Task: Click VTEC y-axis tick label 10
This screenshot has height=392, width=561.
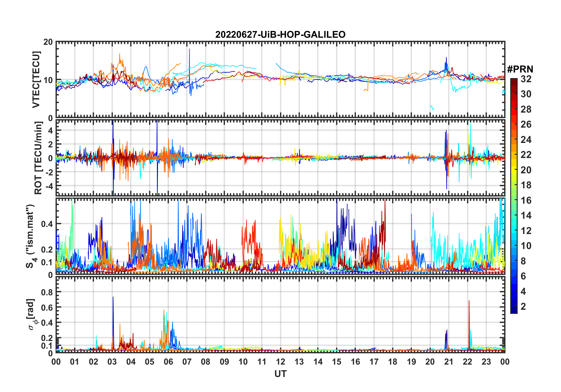Action: (48, 80)
